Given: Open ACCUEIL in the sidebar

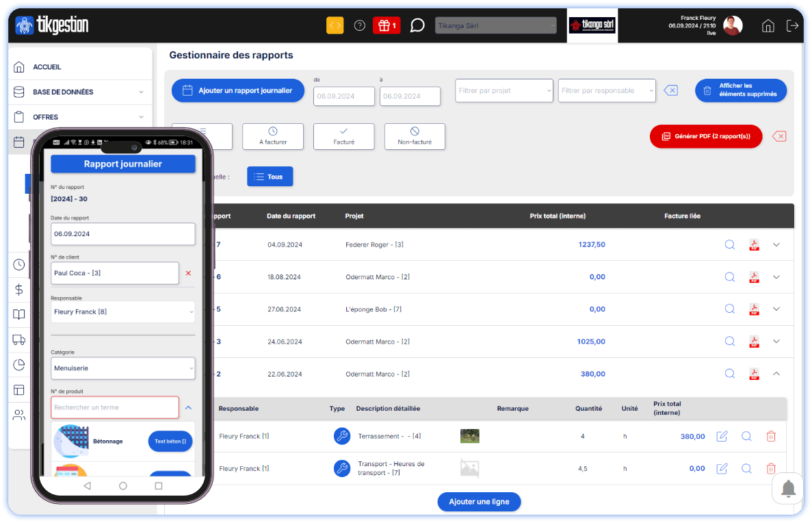Looking at the screenshot, I should [47, 67].
